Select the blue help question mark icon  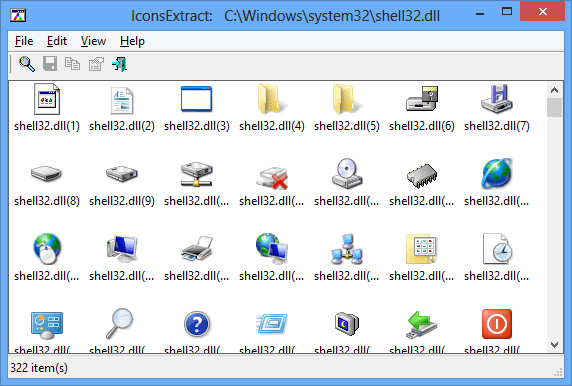[197, 324]
